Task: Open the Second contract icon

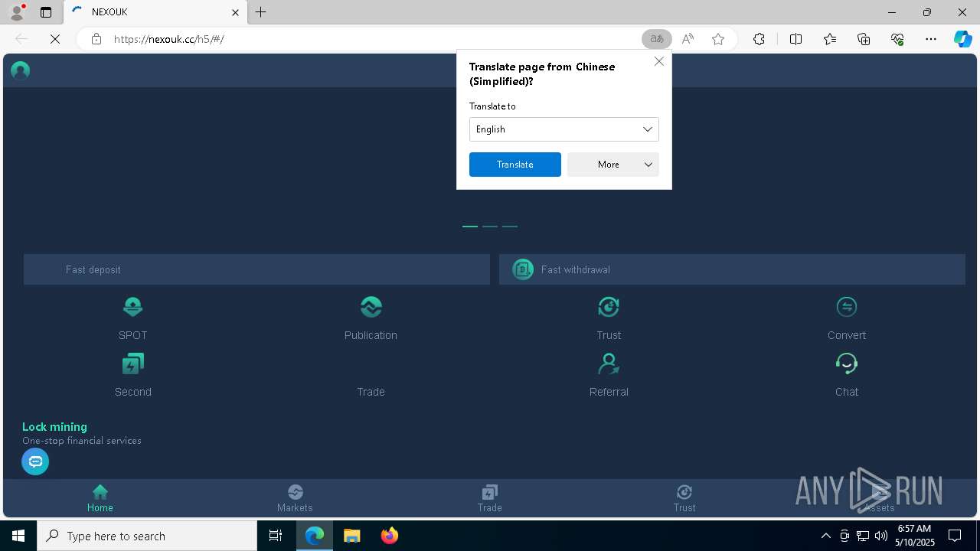Action: coord(132,364)
